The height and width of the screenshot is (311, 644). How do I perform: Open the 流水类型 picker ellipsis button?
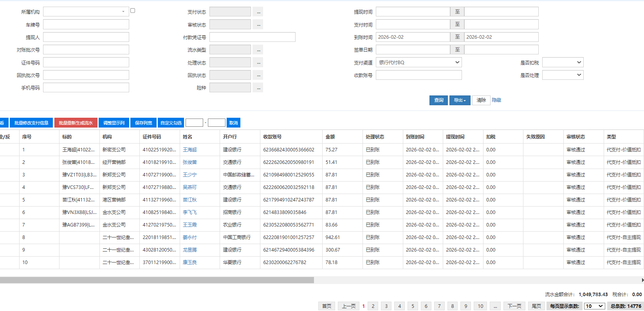click(x=258, y=50)
